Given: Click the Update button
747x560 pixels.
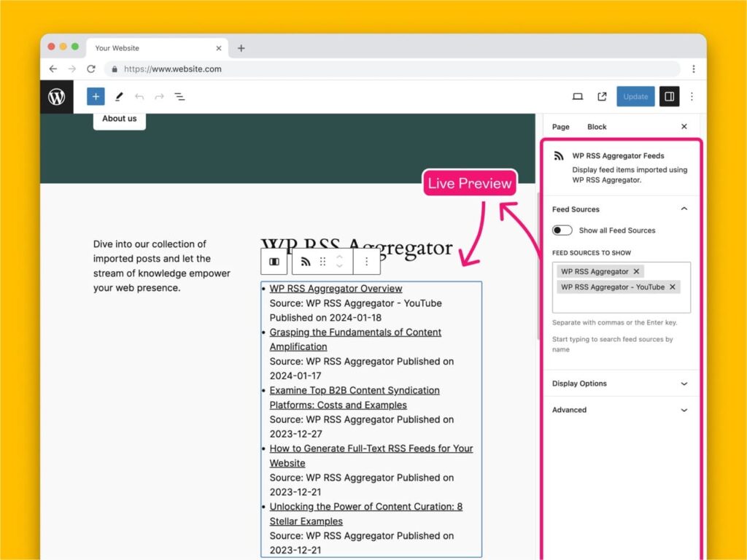Looking at the screenshot, I should pyautogui.click(x=635, y=96).
